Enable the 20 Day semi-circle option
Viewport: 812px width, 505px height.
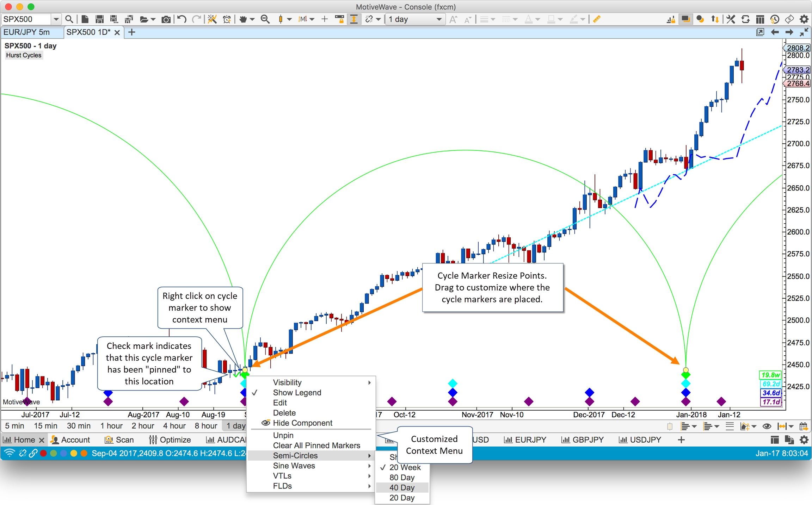click(x=402, y=498)
